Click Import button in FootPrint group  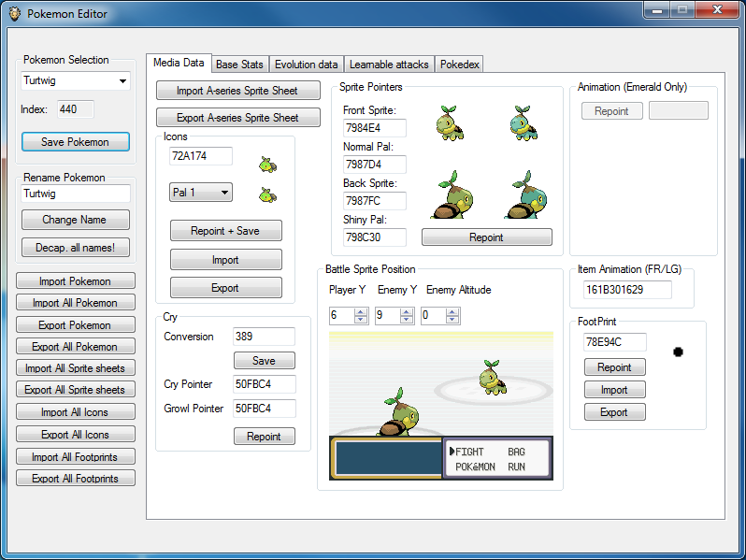[615, 390]
